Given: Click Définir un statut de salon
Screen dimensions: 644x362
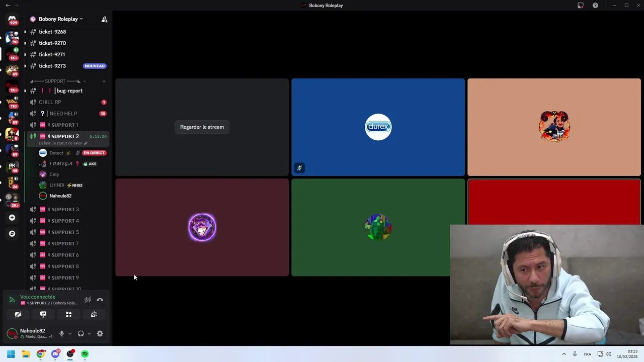Looking at the screenshot, I should click(61, 143).
